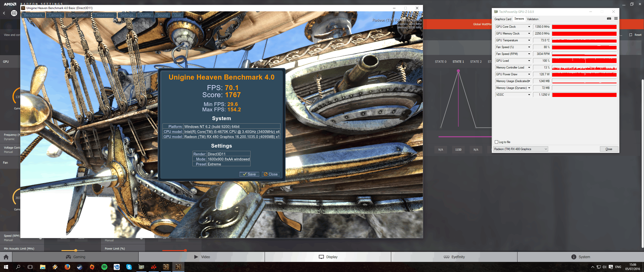Open the GPU-Z hamburger menu icon
The image size is (644, 272).
(x=616, y=18)
